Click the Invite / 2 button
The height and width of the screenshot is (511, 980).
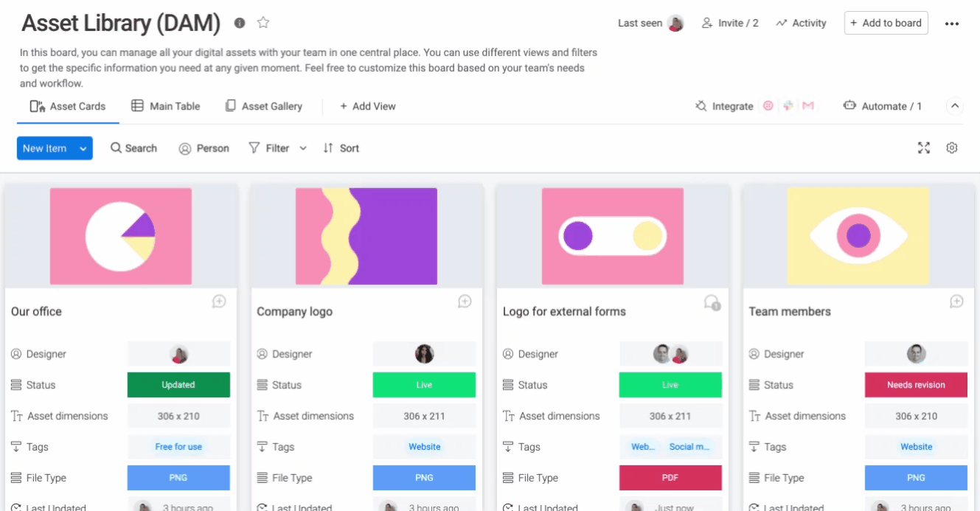point(730,23)
